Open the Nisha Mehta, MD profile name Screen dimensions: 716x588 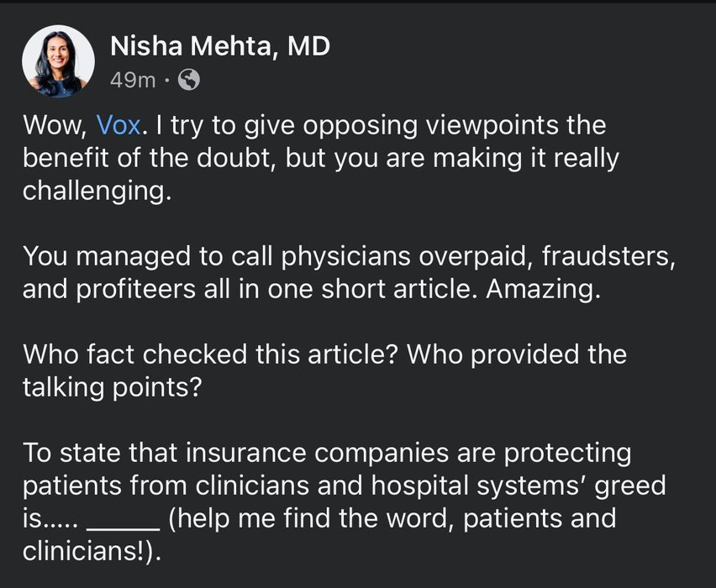point(219,46)
